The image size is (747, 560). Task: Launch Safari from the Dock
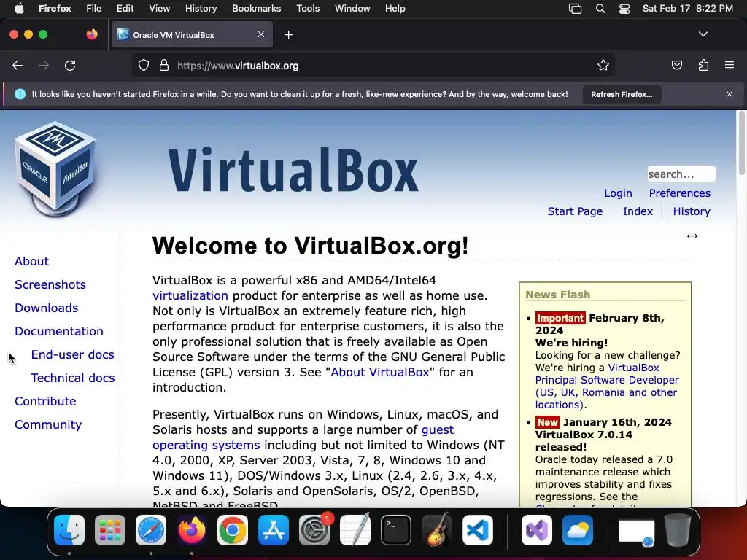pyautogui.click(x=151, y=530)
